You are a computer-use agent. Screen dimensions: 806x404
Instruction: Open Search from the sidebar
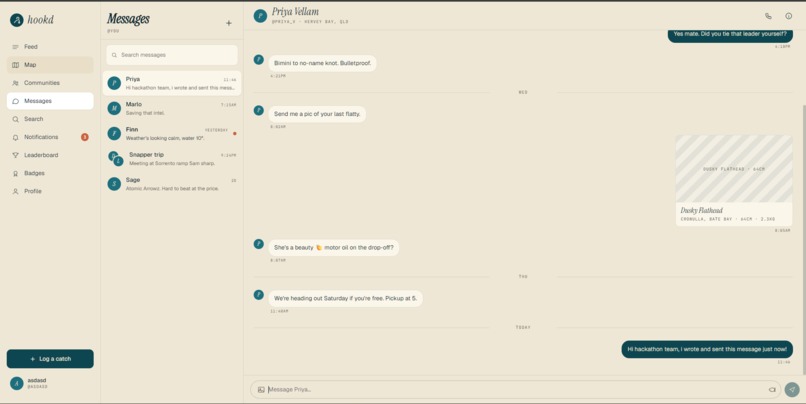[x=50, y=119]
